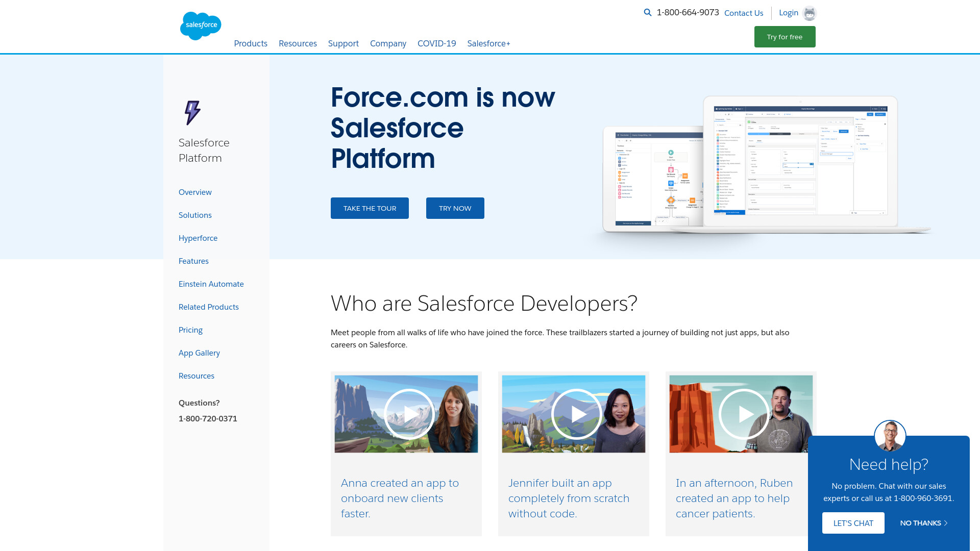Click the 'Force.com is now Salesforce Platform' headline

(x=443, y=128)
